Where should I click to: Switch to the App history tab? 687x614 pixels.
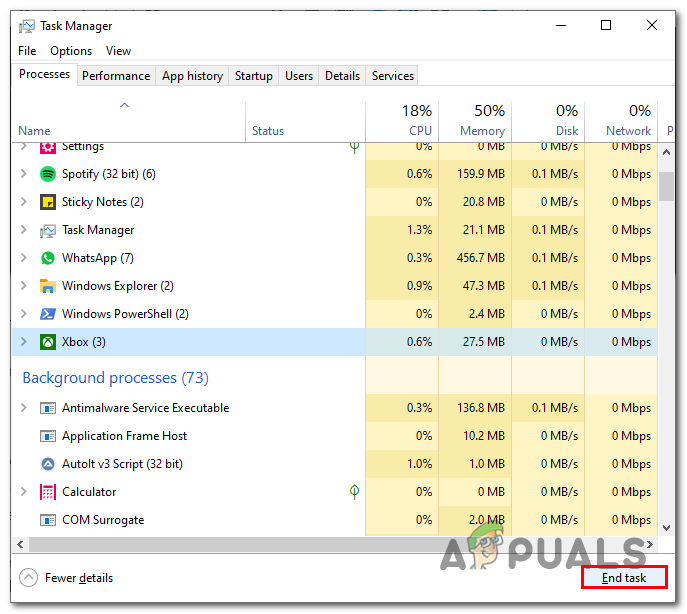192,76
